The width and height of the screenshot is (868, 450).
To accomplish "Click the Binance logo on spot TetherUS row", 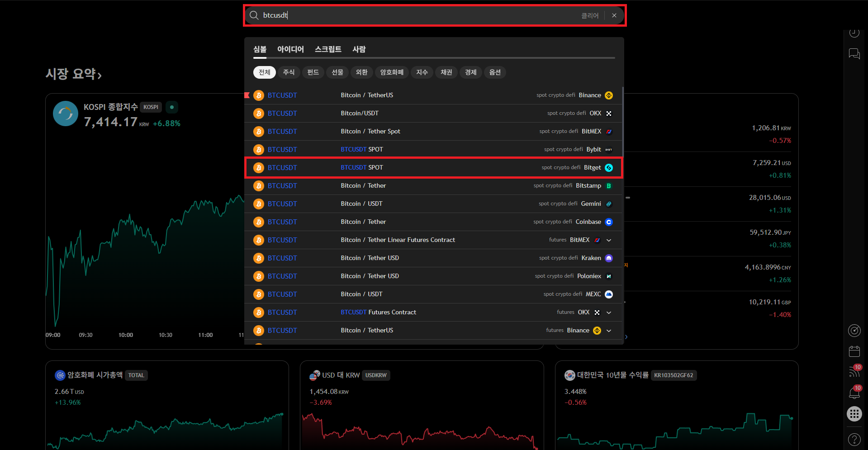I will (x=609, y=95).
